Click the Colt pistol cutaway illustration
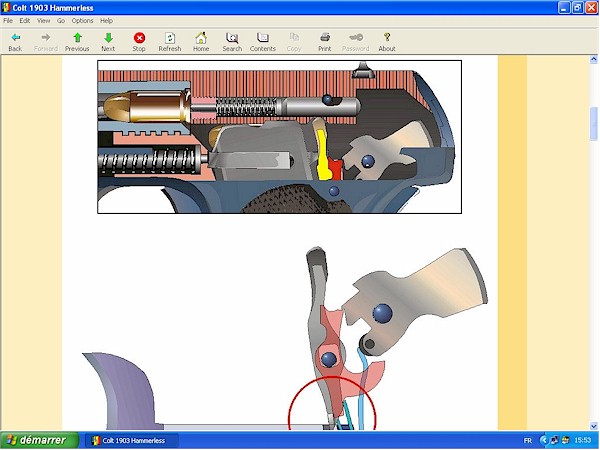 pos(279,137)
